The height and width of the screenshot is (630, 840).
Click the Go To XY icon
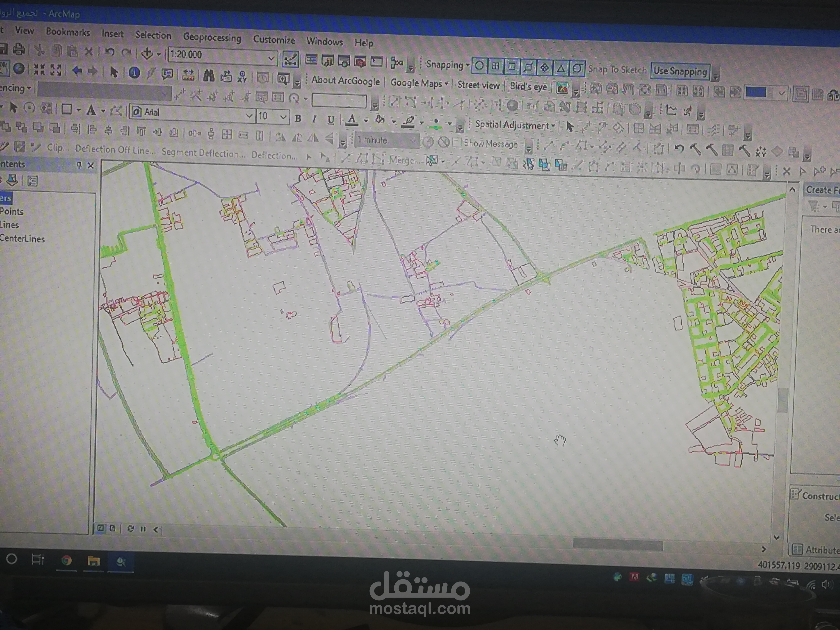pos(242,77)
